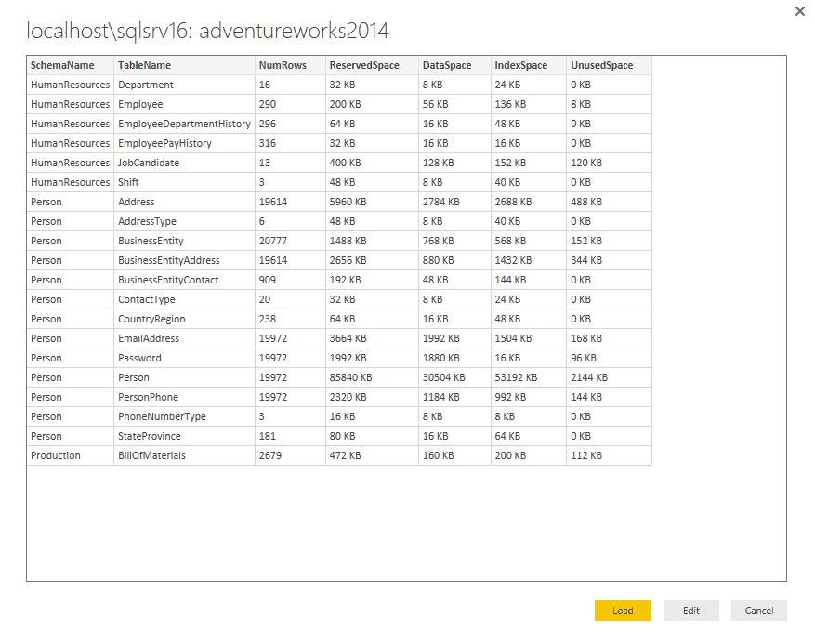Screen dimensions: 815x644
Task: Click the 2784 KB data space value
Action: click(454, 202)
